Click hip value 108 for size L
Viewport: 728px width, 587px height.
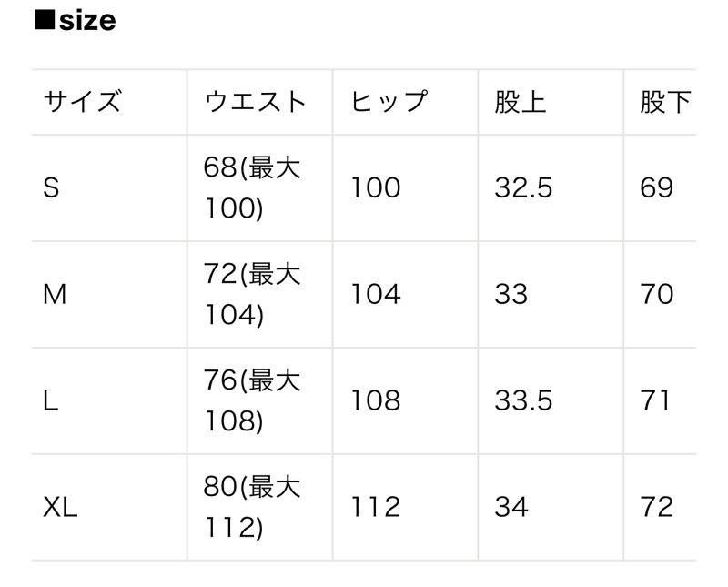tap(376, 400)
